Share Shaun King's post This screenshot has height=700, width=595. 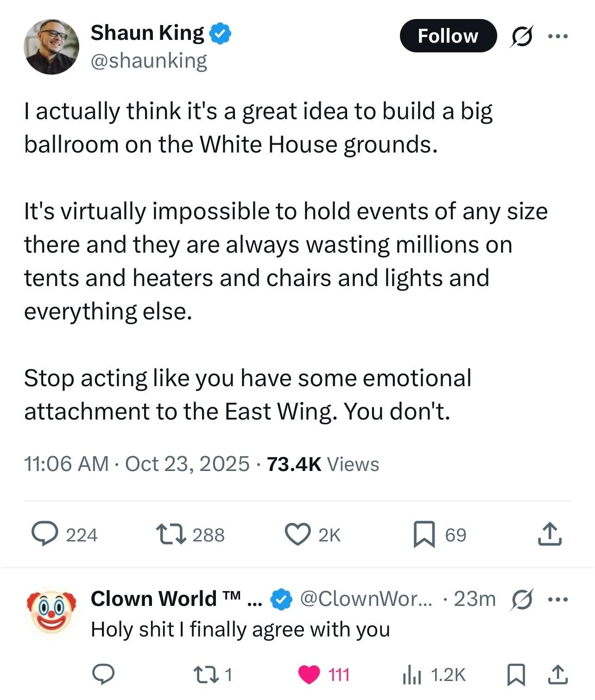(550, 535)
